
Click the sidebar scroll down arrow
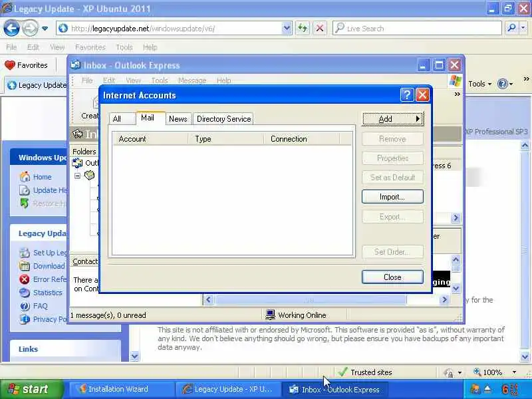pyautogui.click(x=135, y=356)
